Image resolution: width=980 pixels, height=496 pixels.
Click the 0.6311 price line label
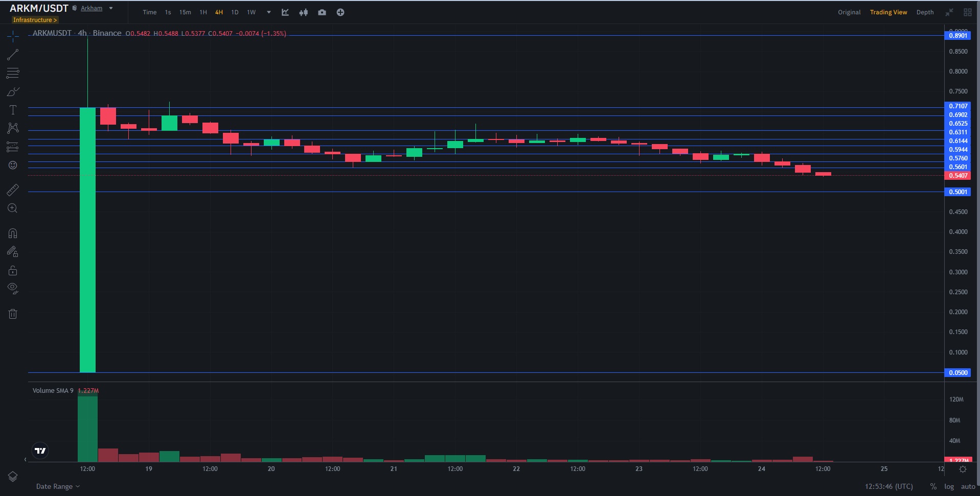pyautogui.click(x=958, y=132)
